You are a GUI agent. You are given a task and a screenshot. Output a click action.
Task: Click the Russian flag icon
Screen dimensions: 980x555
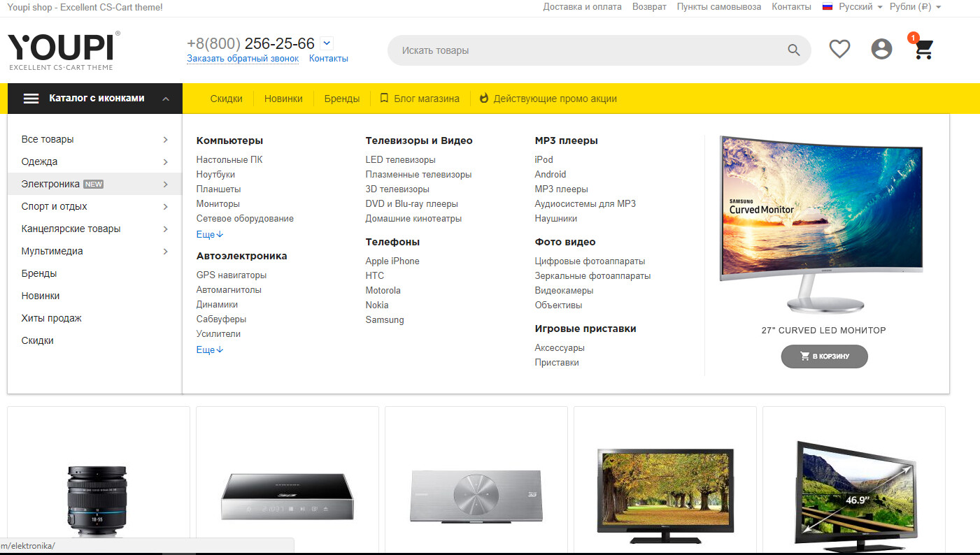[828, 7]
